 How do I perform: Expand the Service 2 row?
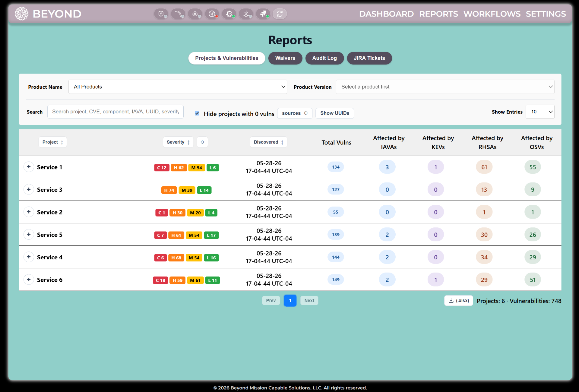[29, 212]
